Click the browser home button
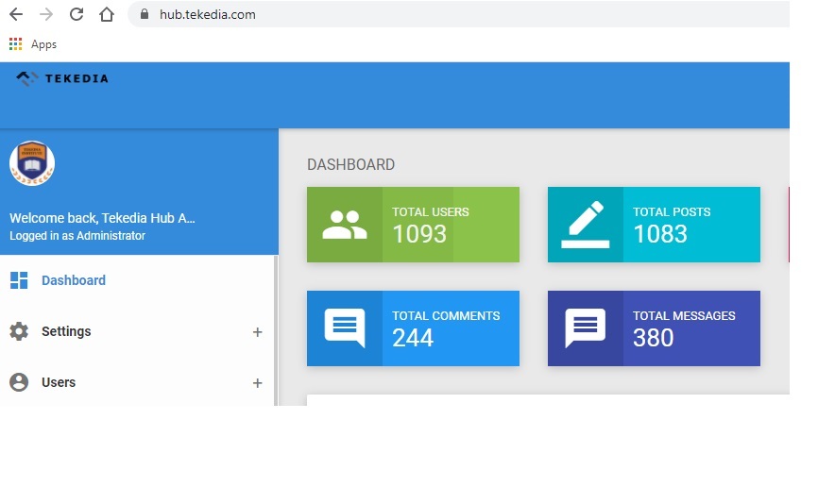 pos(107,14)
